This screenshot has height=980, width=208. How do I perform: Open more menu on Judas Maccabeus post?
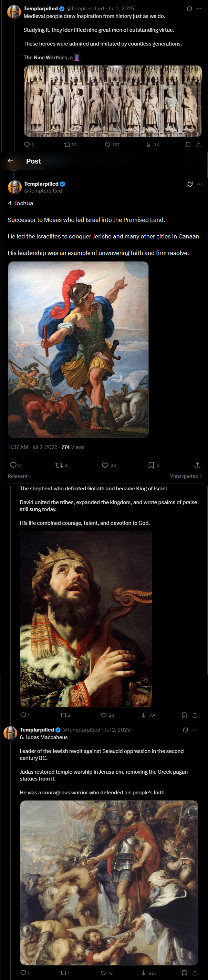pyautogui.click(x=195, y=730)
